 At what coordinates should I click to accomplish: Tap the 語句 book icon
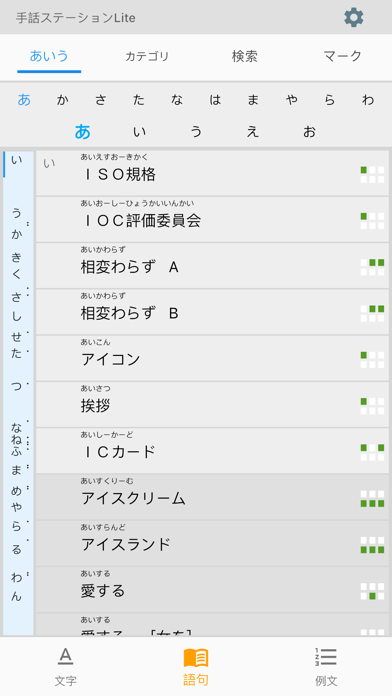(x=196, y=658)
